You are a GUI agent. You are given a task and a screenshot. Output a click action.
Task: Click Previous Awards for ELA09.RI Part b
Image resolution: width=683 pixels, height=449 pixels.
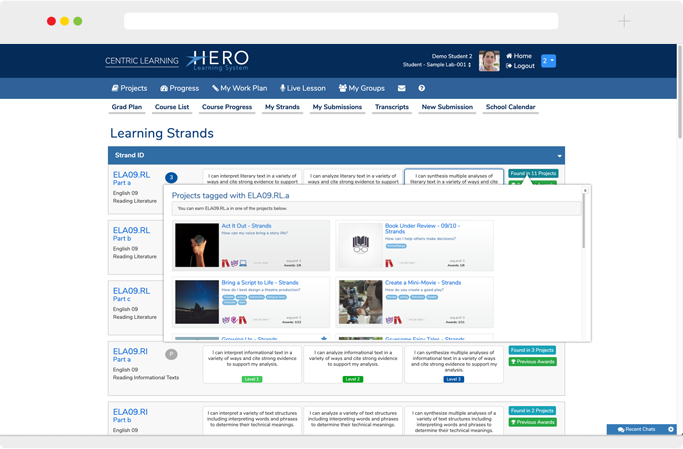coord(532,422)
